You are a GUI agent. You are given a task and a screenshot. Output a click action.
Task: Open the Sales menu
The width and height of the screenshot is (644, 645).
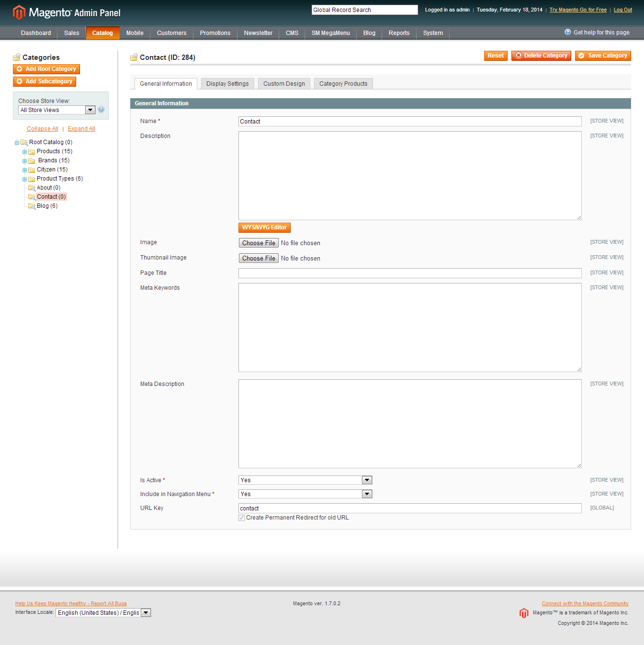[x=72, y=33]
